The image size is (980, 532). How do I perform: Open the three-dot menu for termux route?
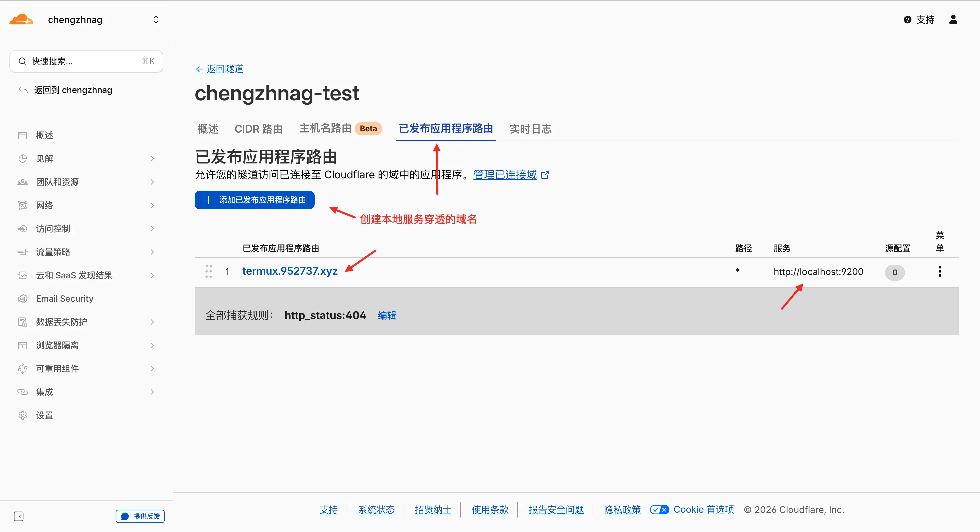point(939,272)
